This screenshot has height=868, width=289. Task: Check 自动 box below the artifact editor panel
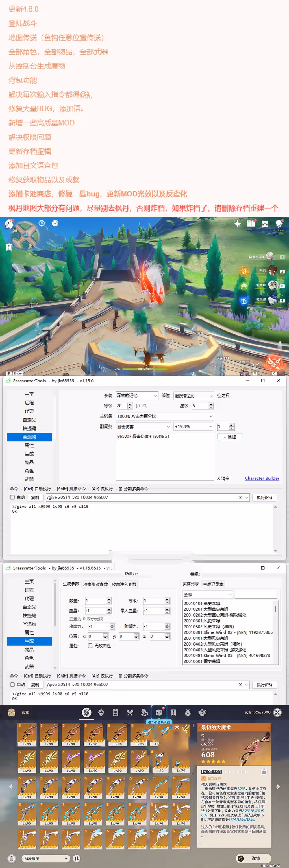[x=12, y=497]
